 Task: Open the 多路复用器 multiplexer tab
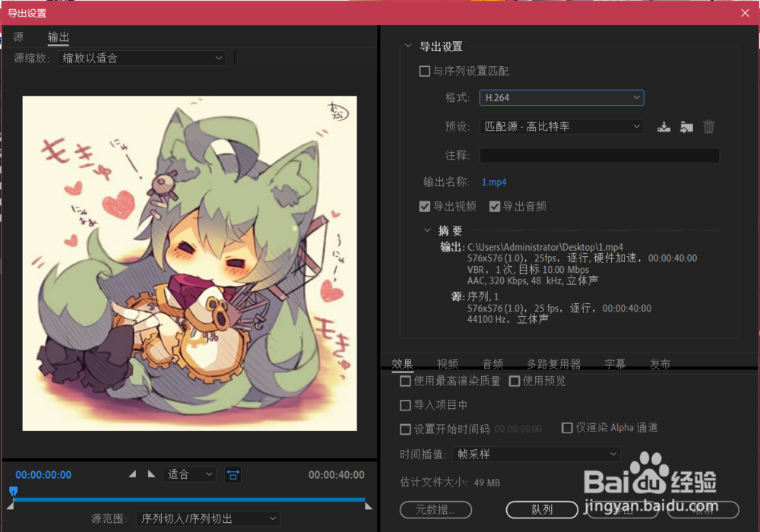point(554,364)
